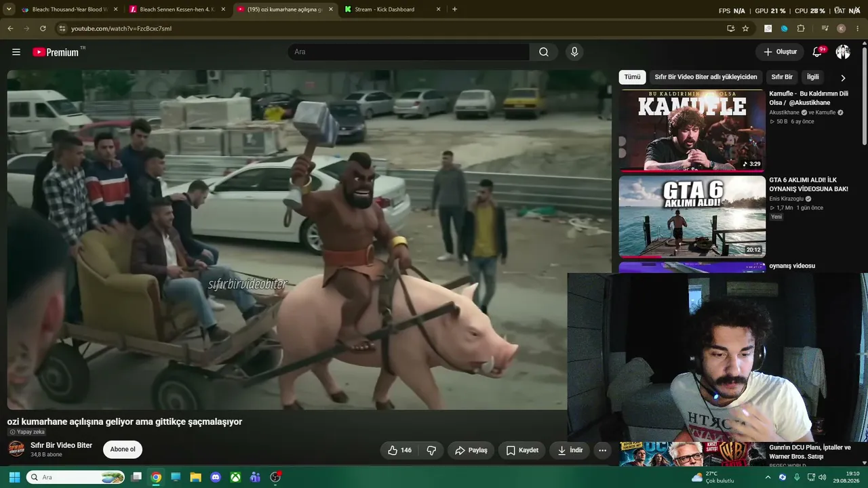Screen dimensions: 868x488
Task: Bookmark this page with the star icon
Action: tap(745, 28)
